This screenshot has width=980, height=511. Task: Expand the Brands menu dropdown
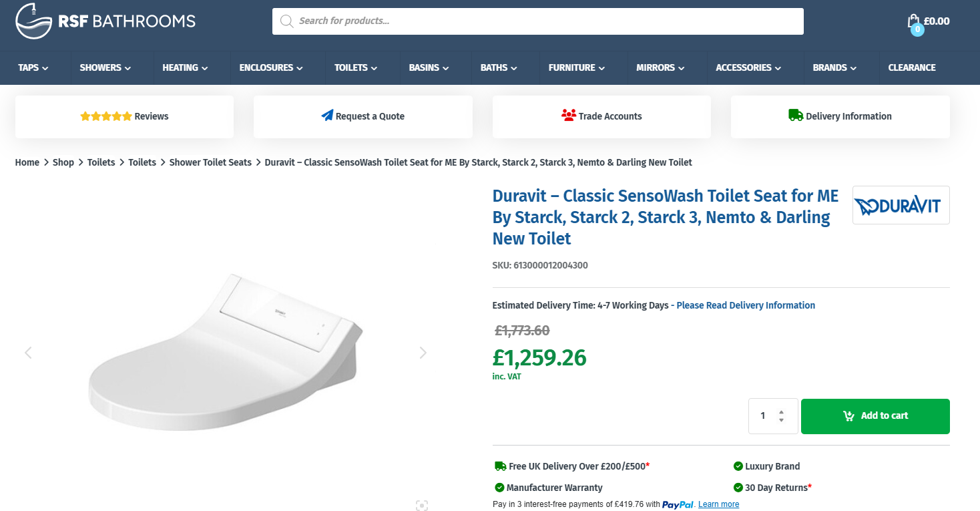[834, 67]
